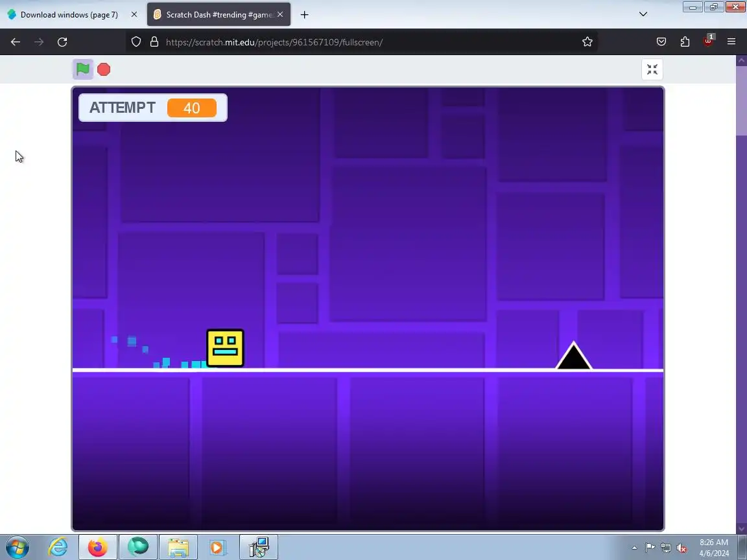Image resolution: width=747 pixels, height=560 pixels.
Task: Minimize the Firefox window
Action: point(693,6)
